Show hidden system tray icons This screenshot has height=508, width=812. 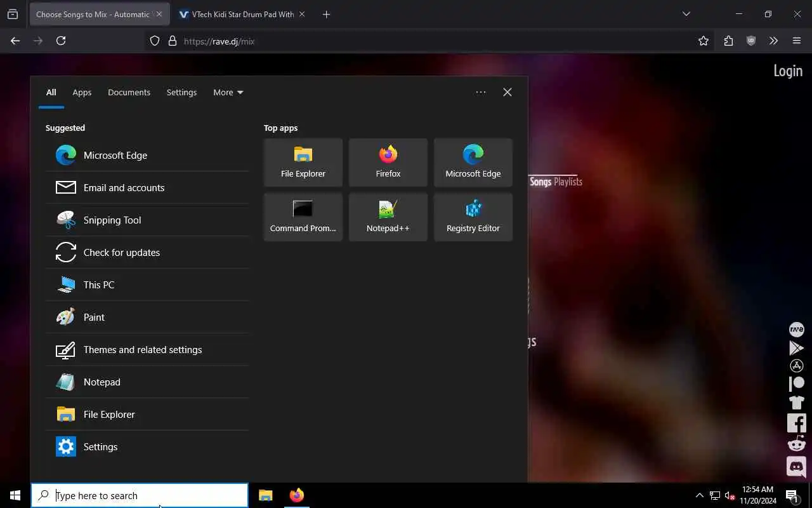click(x=700, y=495)
